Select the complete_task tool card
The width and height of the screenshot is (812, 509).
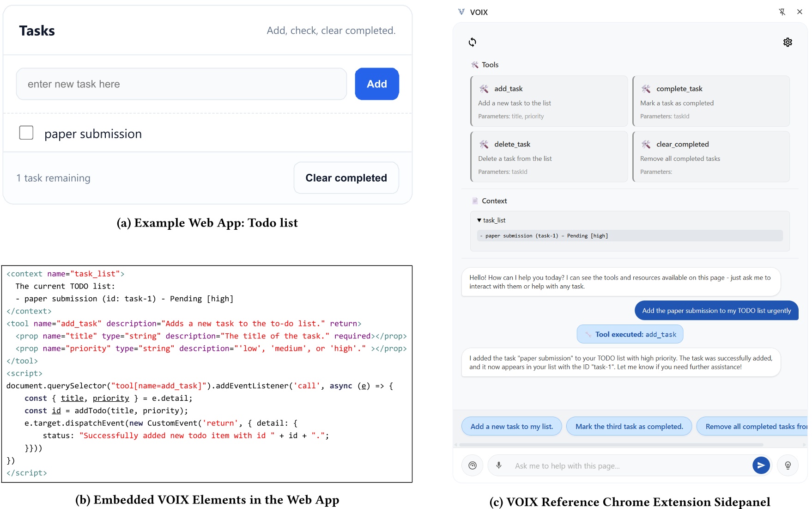click(x=711, y=101)
